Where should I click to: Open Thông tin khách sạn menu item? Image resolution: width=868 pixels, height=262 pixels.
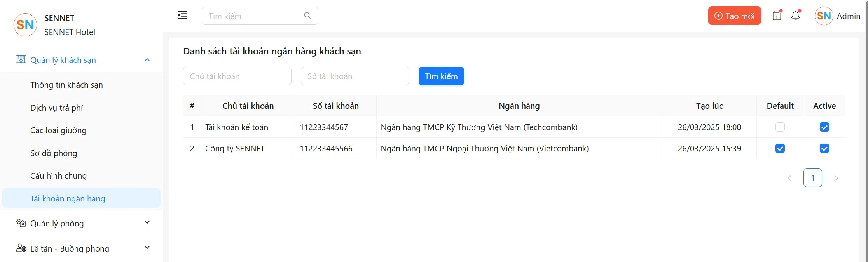point(66,85)
